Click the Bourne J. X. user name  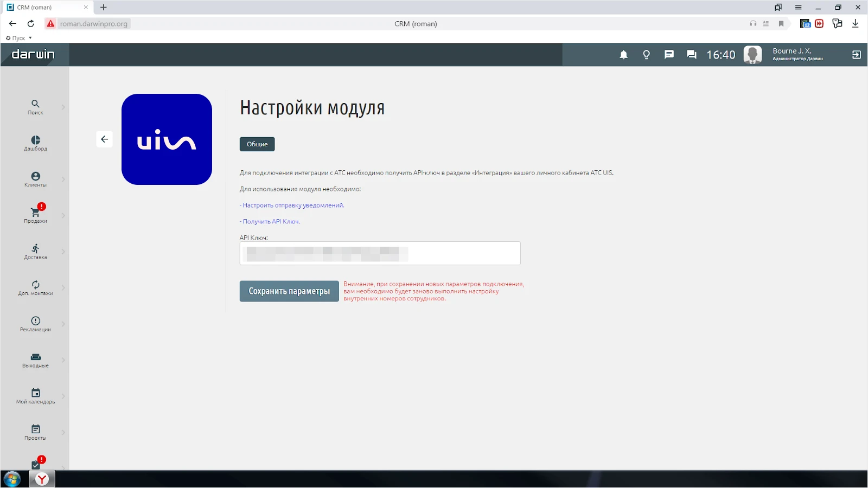pyautogui.click(x=792, y=51)
